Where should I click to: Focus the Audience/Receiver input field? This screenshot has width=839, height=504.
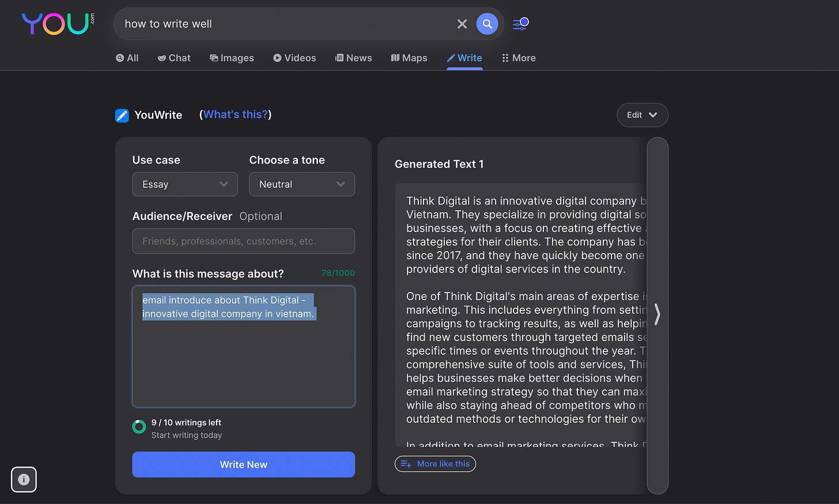[x=243, y=241]
